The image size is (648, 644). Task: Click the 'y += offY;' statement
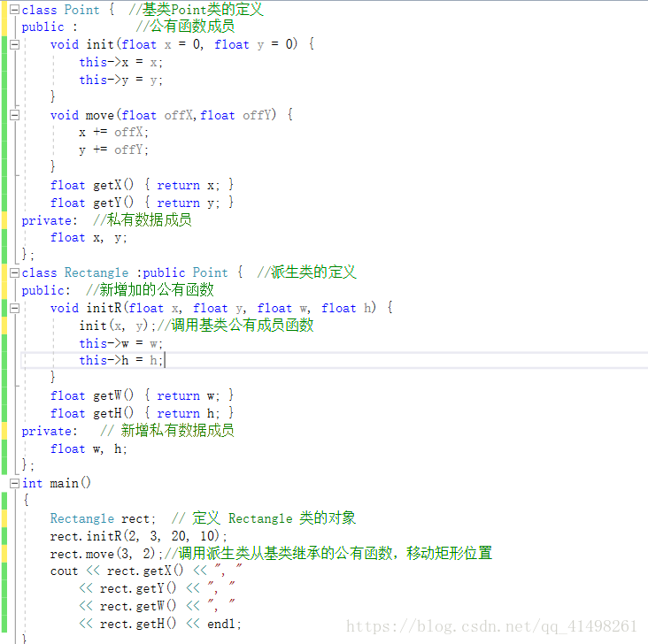point(113,149)
